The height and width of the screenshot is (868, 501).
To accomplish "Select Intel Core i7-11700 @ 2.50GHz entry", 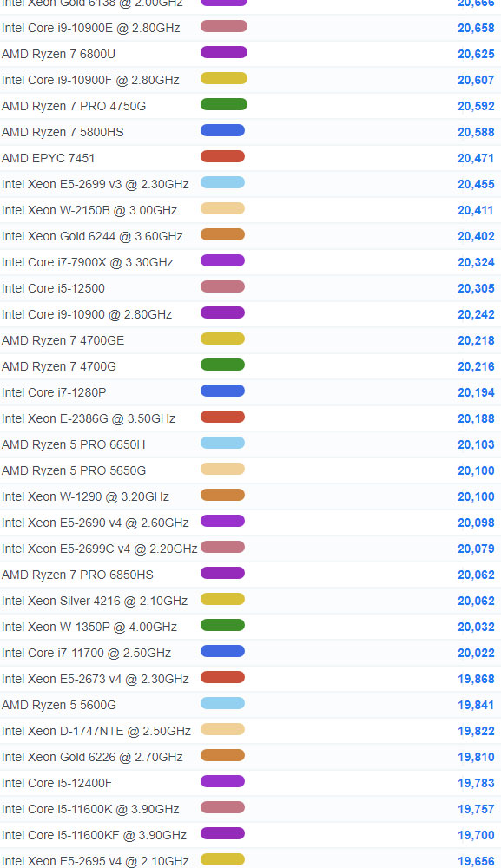I will point(86,652).
